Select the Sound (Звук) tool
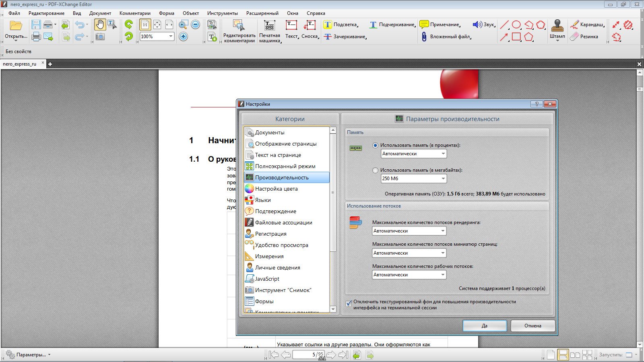644x362 pixels. point(484,25)
